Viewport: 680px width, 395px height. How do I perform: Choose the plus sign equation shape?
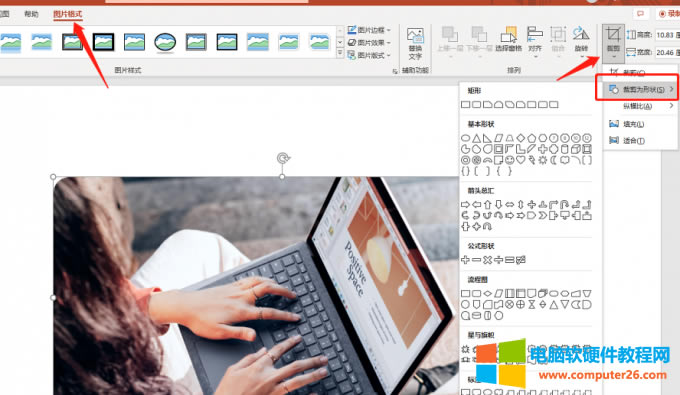tap(465, 260)
